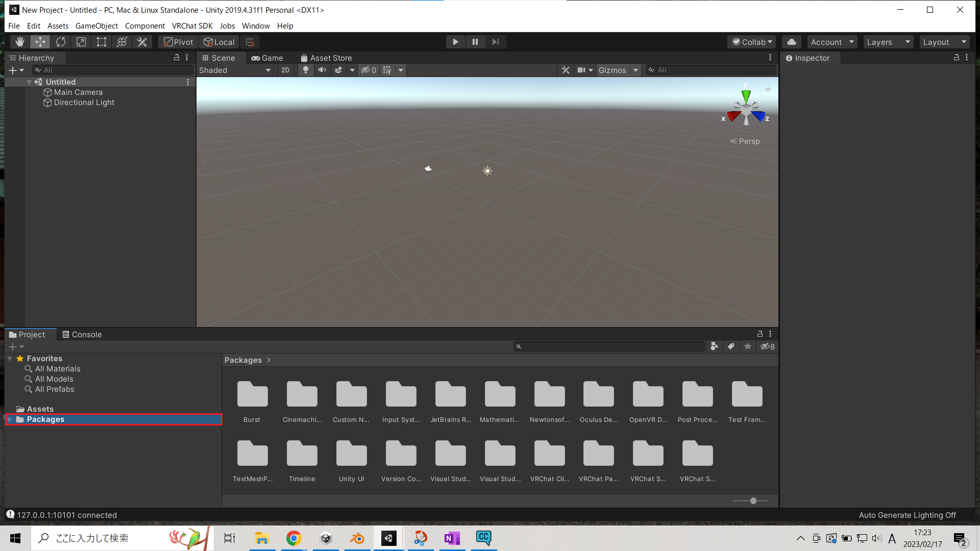This screenshot has width=980, height=551.
Task: Toggle Pivot mode in the toolbar
Action: (178, 42)
